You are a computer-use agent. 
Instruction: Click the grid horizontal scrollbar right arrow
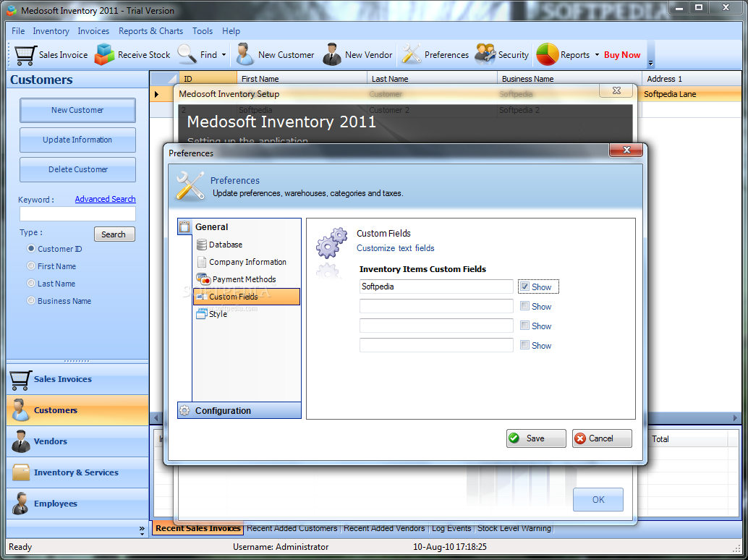pos(735,418)
